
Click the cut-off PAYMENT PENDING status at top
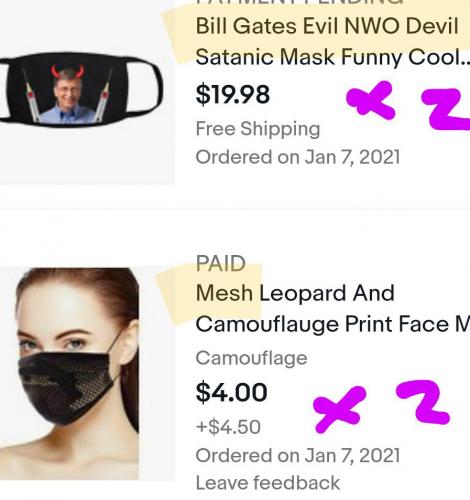coord(300,2)
